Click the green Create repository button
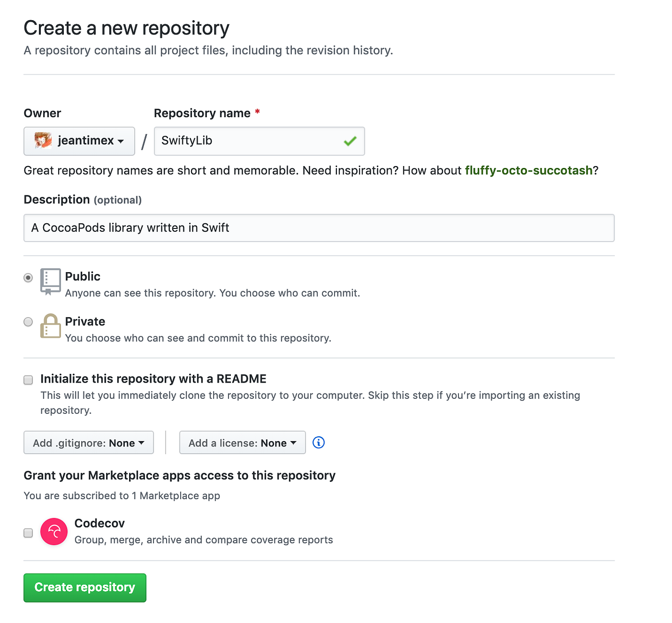672x623 pixels. coord(84,587)
